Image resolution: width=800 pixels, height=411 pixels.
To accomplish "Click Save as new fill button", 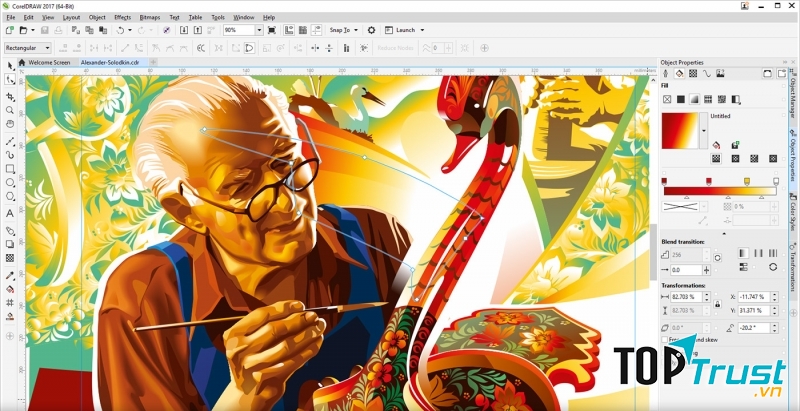I will (x=735, y=145).
